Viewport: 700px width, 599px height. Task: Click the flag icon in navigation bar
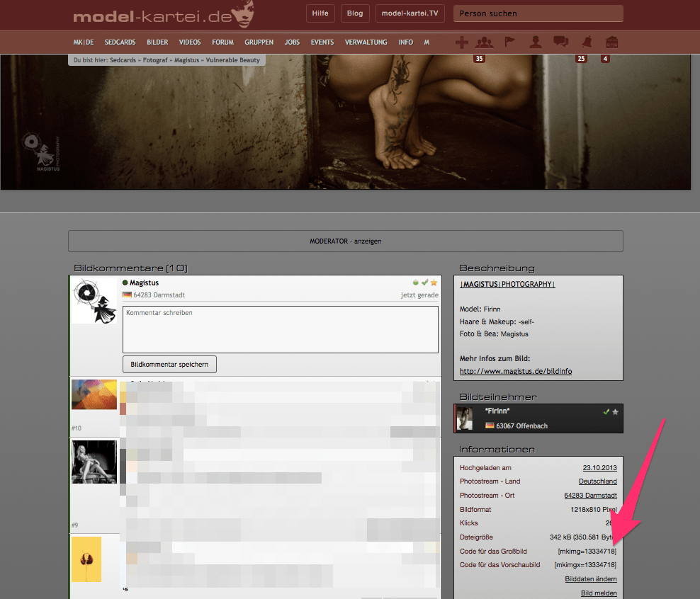pos(509,42)
